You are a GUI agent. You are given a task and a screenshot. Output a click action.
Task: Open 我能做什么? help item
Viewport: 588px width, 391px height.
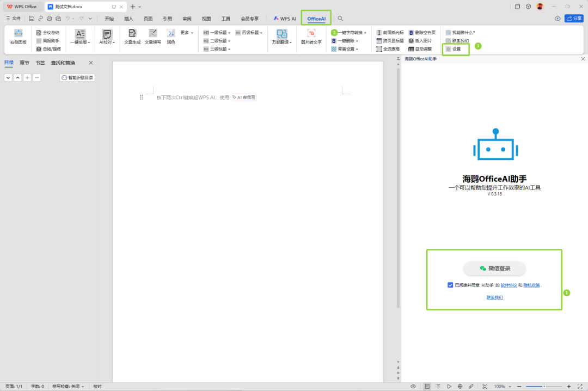point(460,33)
